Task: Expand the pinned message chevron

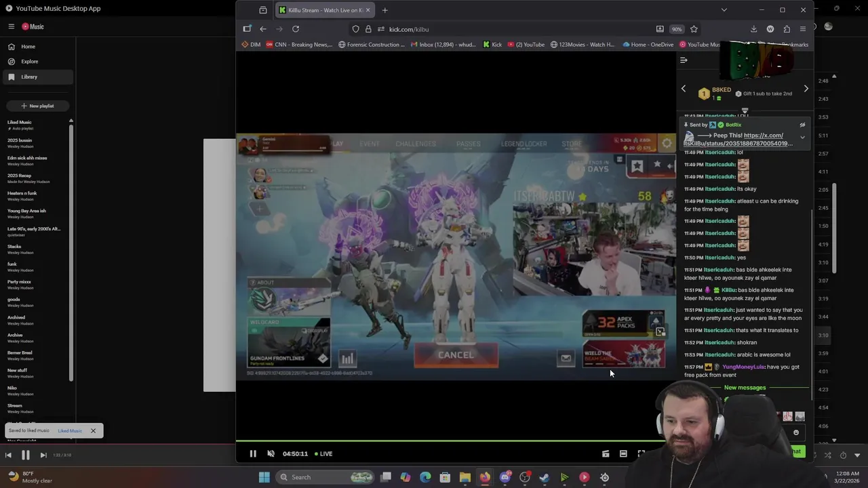Action: [802, 138]
